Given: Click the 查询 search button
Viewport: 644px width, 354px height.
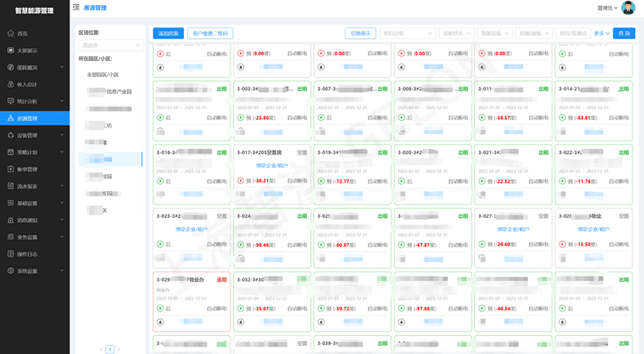Looking at the screenshot, I should click(624, 33).
